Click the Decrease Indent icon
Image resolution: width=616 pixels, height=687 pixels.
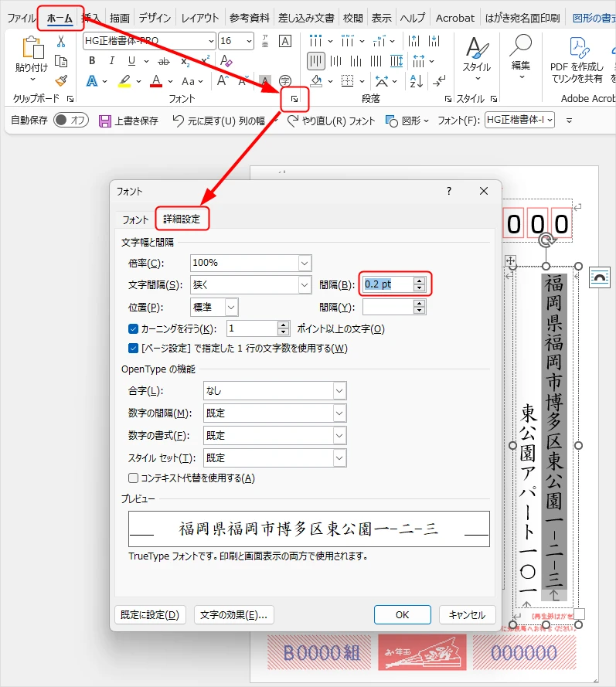pos(414,41)
